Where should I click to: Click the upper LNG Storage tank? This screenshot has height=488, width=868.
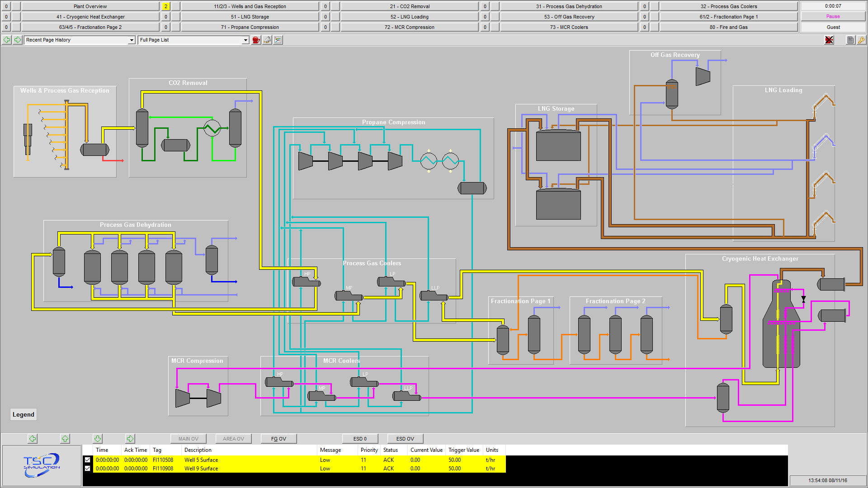click(x=558, y=145)
